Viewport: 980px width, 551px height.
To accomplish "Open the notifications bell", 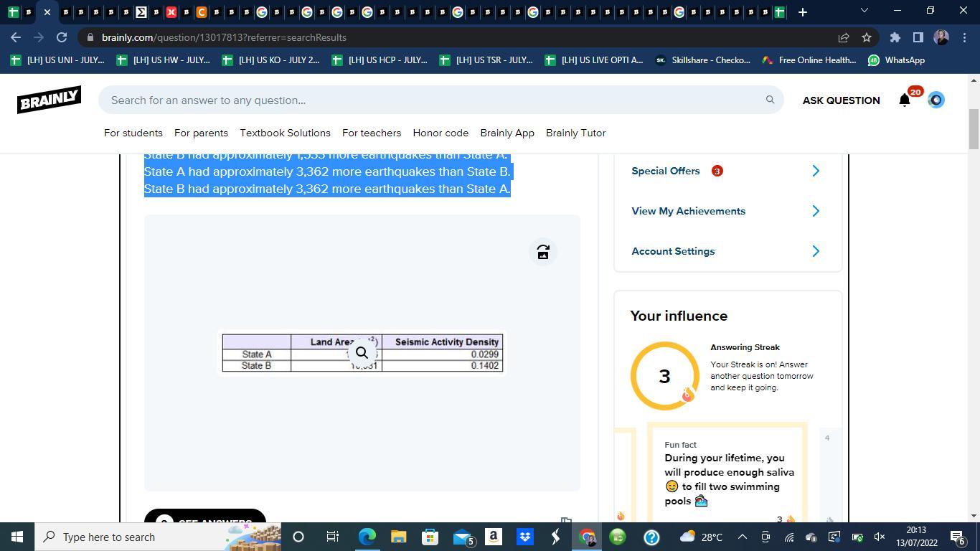I will point(905,100).
